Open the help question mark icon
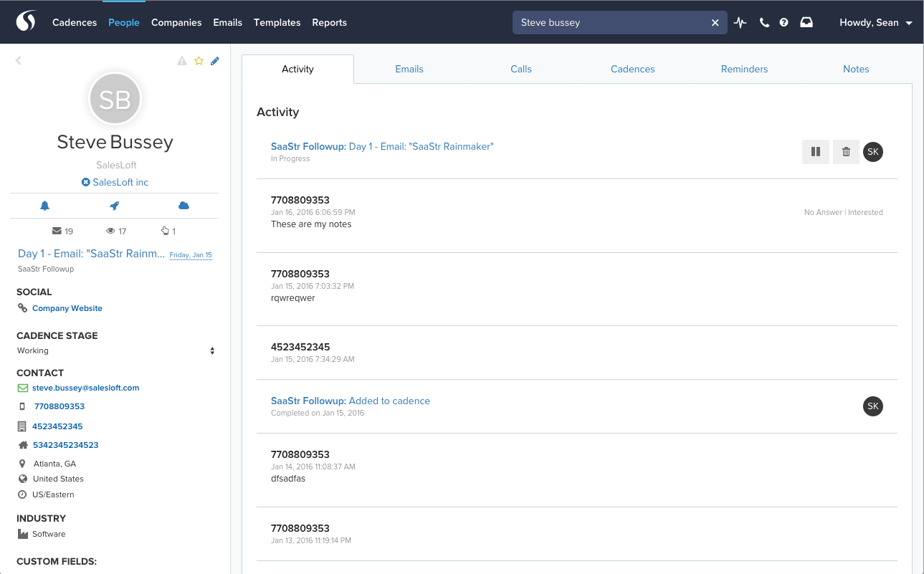Image resolution: width=924 pixels, height=574 pixels. coord(784,23)
